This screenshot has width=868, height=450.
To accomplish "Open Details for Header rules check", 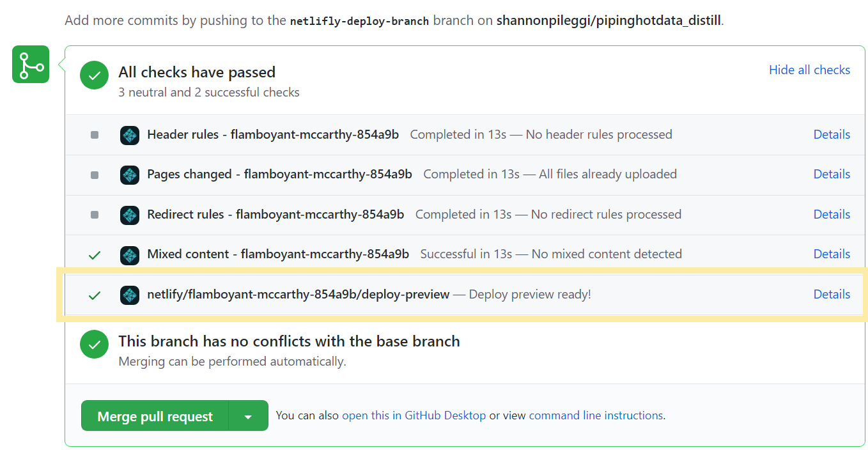I will (832, 135).
